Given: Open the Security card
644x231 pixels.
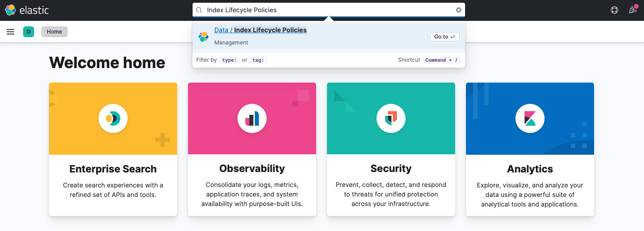Looking at the screenshot, I should [391, 149].
